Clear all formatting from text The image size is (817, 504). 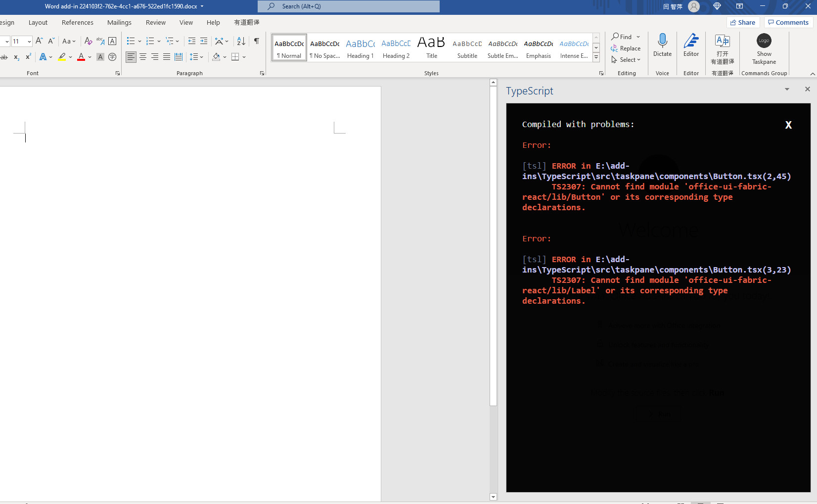point(88,41)
